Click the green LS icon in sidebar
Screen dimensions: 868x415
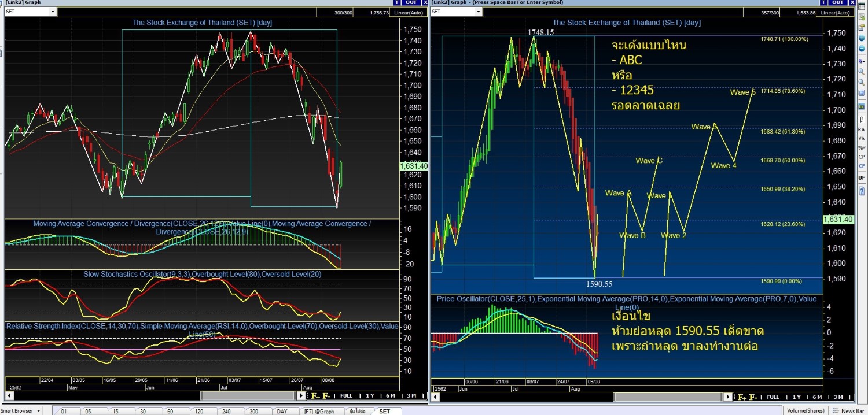[x=862, y=106]
